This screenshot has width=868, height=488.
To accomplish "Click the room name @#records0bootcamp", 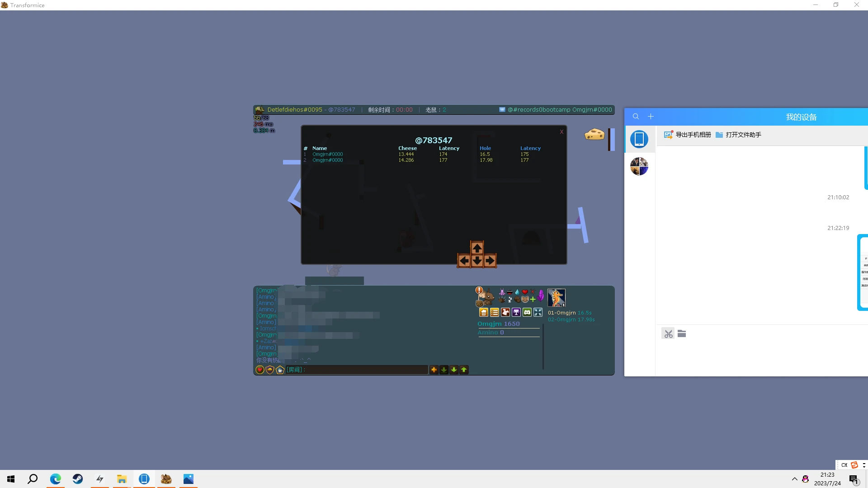I will click(x=539, y=110).
